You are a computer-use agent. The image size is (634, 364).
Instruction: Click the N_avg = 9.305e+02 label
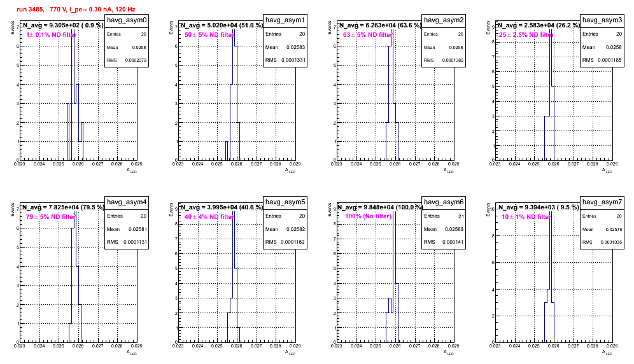(63, 25)
